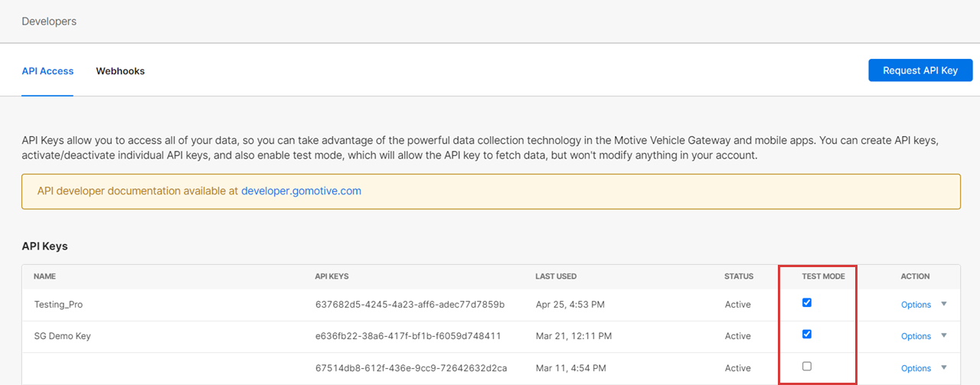Expand the dropdown arrow in Testing_Pro row
Image resolution: width=980 pixels, height=385 pixels.
pyautogui.click(x=944, y=304)
